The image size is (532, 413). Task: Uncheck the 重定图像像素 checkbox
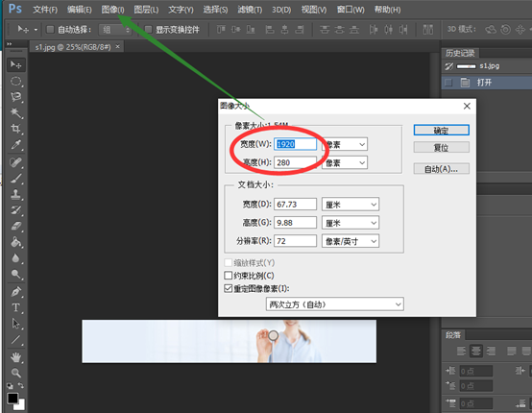(228, 288)
